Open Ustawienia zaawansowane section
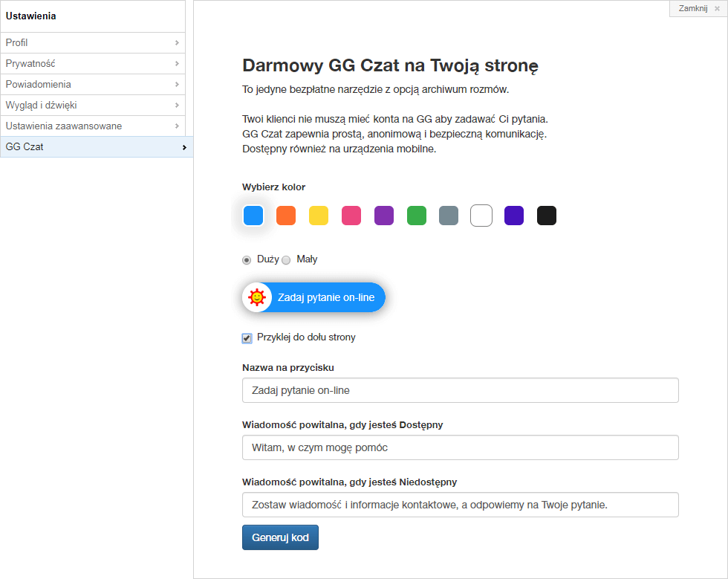Viewport: 728px width, 579px height. [x=93, y=126]
